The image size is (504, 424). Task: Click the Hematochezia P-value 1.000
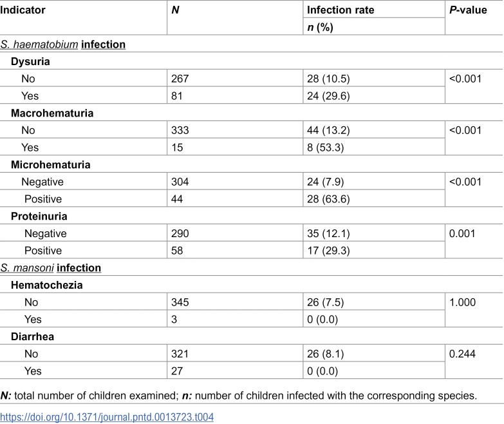click(x=462, y=302)
